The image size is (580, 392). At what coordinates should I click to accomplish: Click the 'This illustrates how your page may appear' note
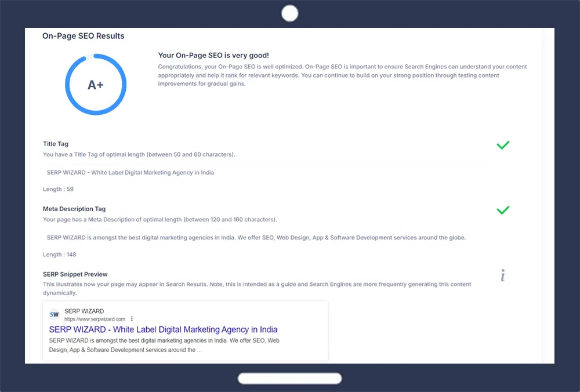[x=257, y=288]
